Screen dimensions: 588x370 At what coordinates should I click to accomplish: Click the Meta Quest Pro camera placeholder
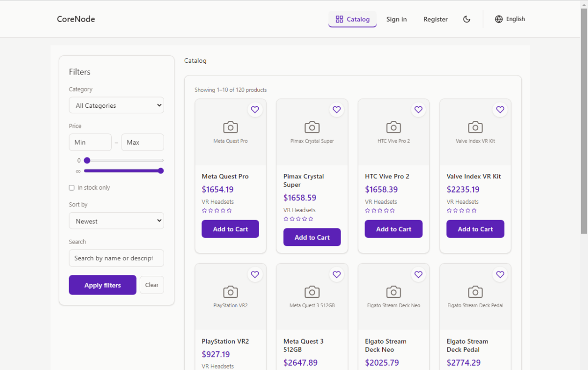point(230,127)
